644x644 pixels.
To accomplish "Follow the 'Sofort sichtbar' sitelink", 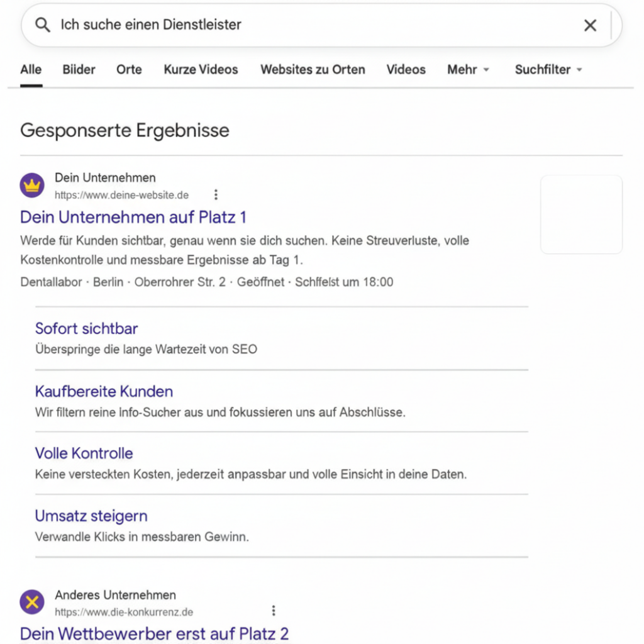I will click(x=86, y=328).
